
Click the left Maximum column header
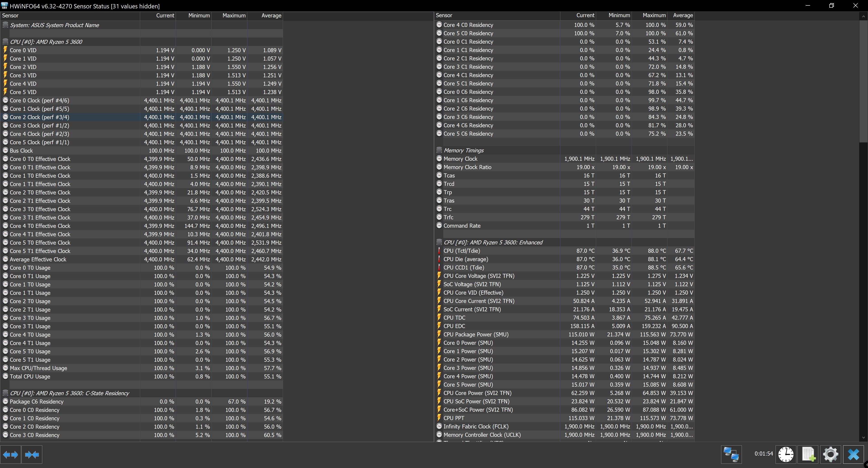click(x=229, y=16)
